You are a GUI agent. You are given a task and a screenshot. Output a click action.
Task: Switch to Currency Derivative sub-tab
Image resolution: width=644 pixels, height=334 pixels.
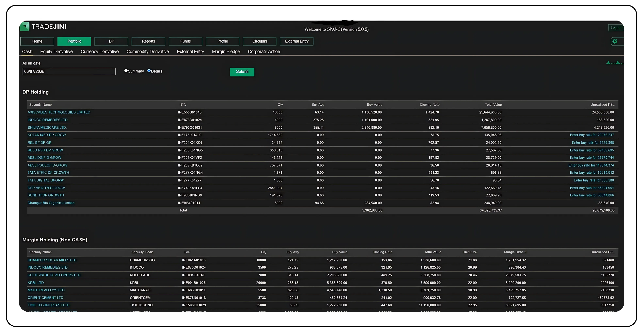[x=99, y=52]
